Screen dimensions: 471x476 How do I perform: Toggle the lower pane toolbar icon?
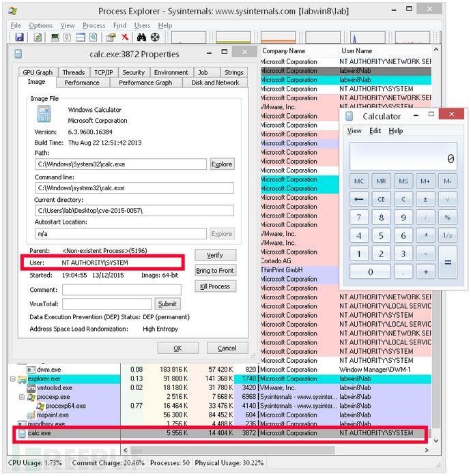pyautogui.click(x=81, y=38)
